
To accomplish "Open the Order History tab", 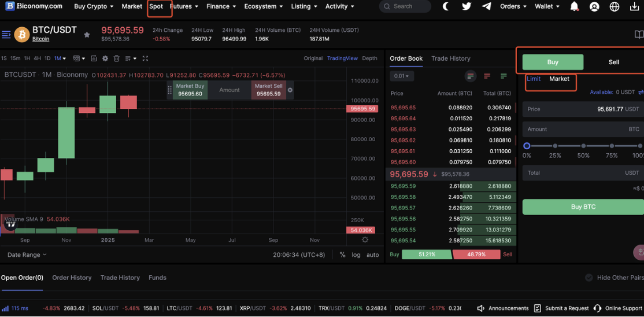I will (72, 278).
